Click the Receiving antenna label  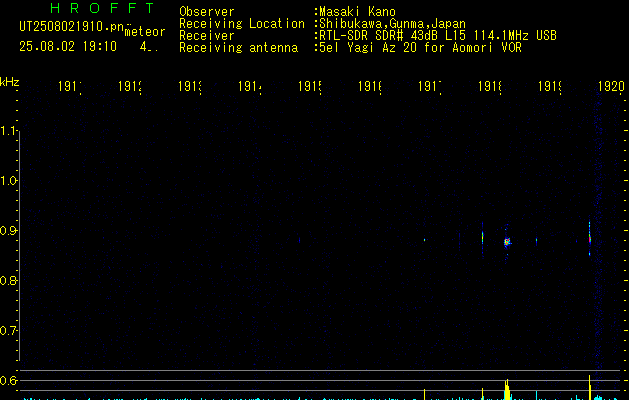click(x=239, y=48)
